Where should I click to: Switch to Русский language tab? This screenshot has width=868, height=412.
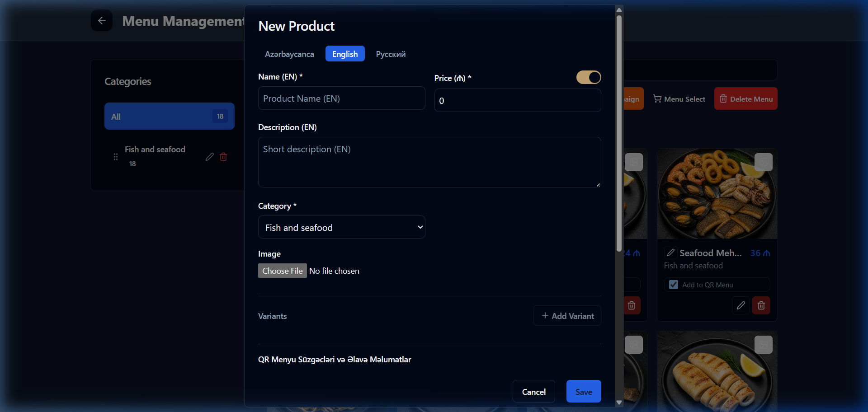coord(391,54)
